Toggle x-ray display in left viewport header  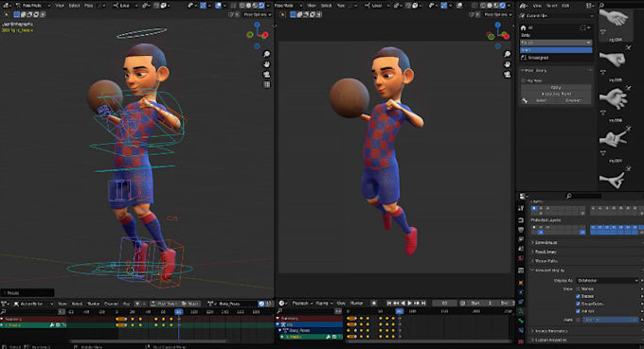click(x=235, y=6)
